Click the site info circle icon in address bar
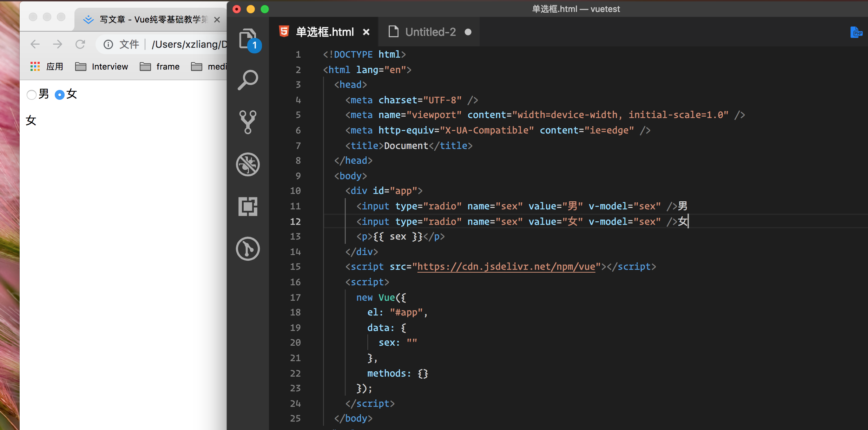Viewport: 868px width, 430px height. 108,44
